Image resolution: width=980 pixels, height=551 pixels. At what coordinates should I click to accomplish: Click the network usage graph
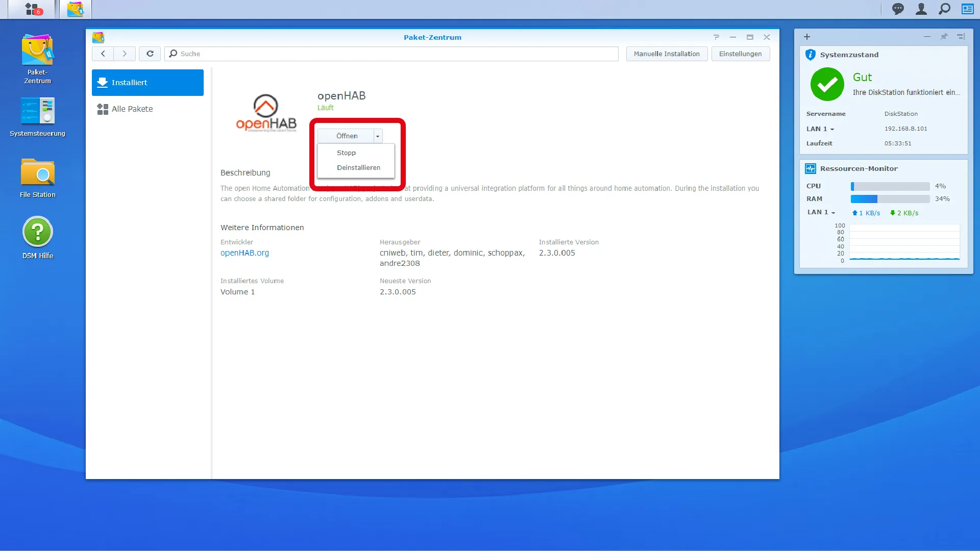coord(904,243)
